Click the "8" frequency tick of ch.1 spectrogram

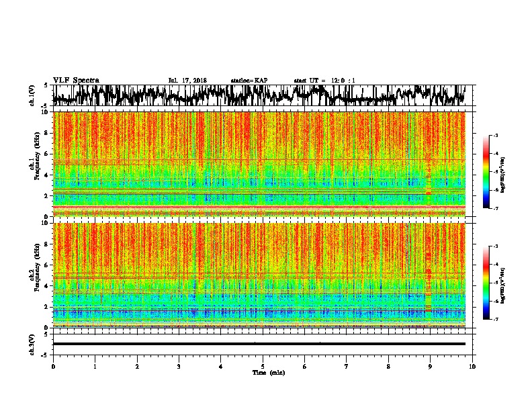click(46, 133)
